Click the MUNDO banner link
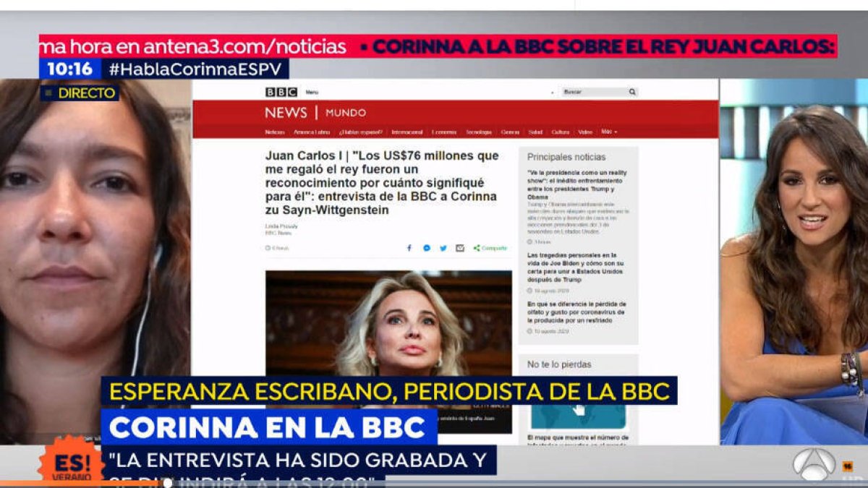The image size is (868, 488). coord(346,113)
